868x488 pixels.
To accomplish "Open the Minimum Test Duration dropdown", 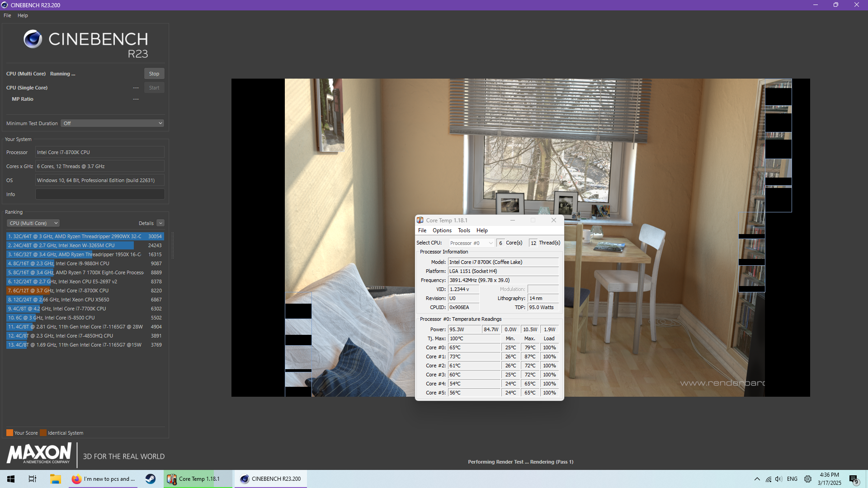I will coord(113,123).
